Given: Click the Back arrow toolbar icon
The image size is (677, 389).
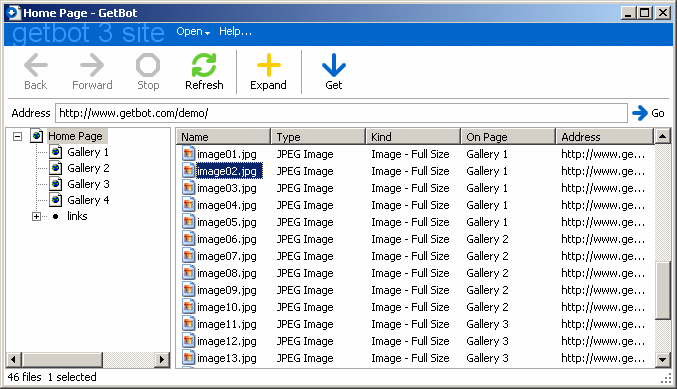Looking at the screenshot, I should coord(35,65).
